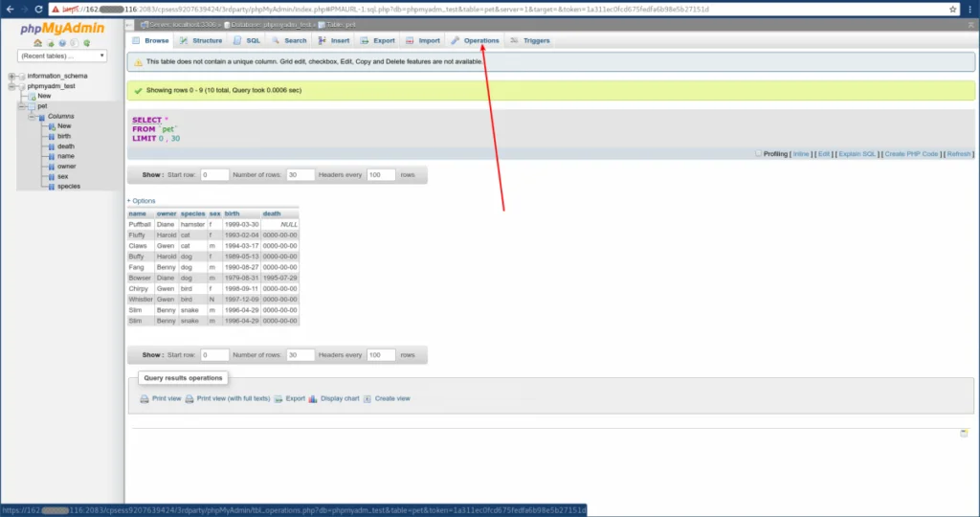The image size is (980, 517).
Task: Click the Server breadcrumb icon
Action: pyautogui.click(x=145, y=24)
